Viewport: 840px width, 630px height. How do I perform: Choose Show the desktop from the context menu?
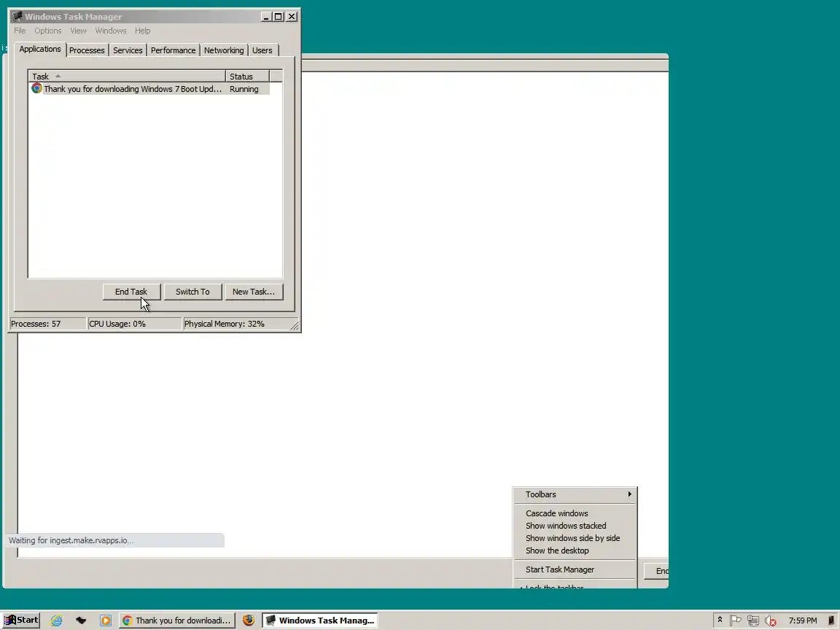575,551
